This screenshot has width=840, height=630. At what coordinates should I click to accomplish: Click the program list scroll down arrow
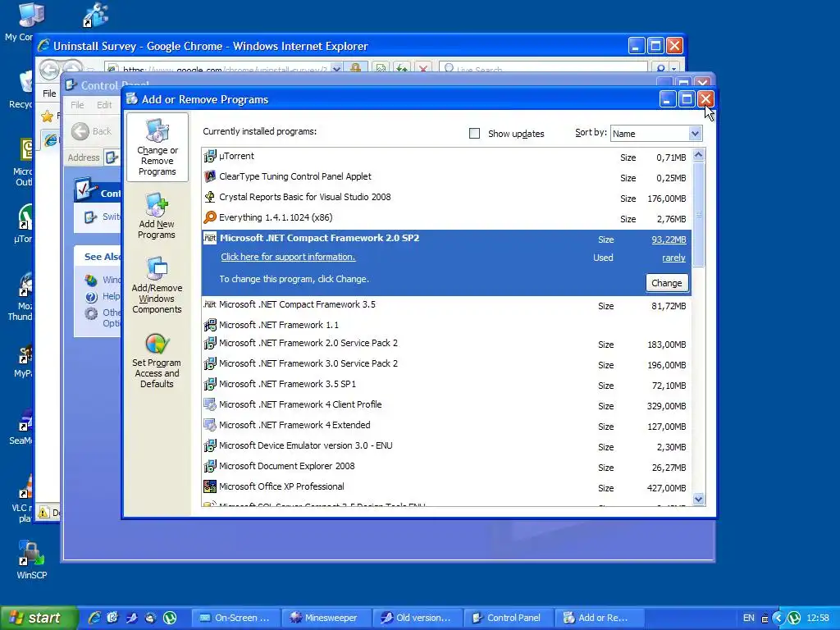[698, 500]
